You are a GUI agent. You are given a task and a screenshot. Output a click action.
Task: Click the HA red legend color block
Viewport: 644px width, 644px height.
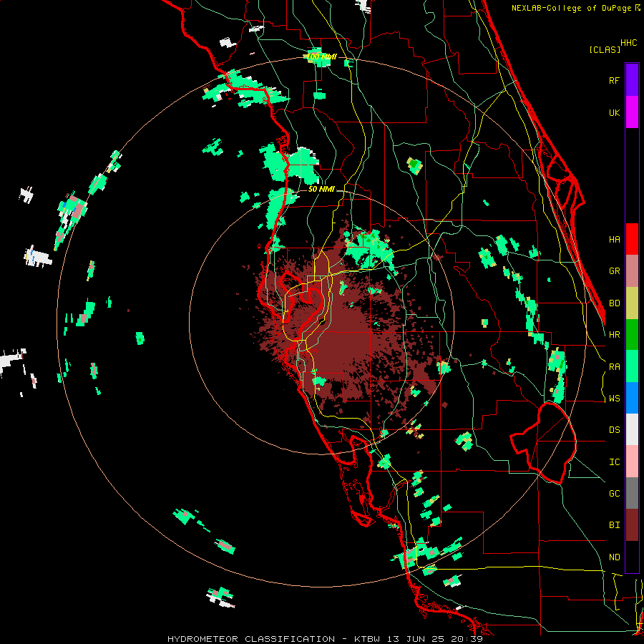point(632,239)
